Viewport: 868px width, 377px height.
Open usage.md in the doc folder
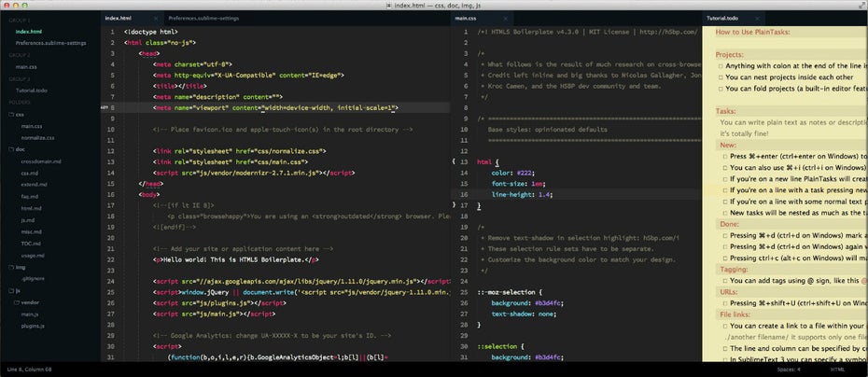(33, 255)
